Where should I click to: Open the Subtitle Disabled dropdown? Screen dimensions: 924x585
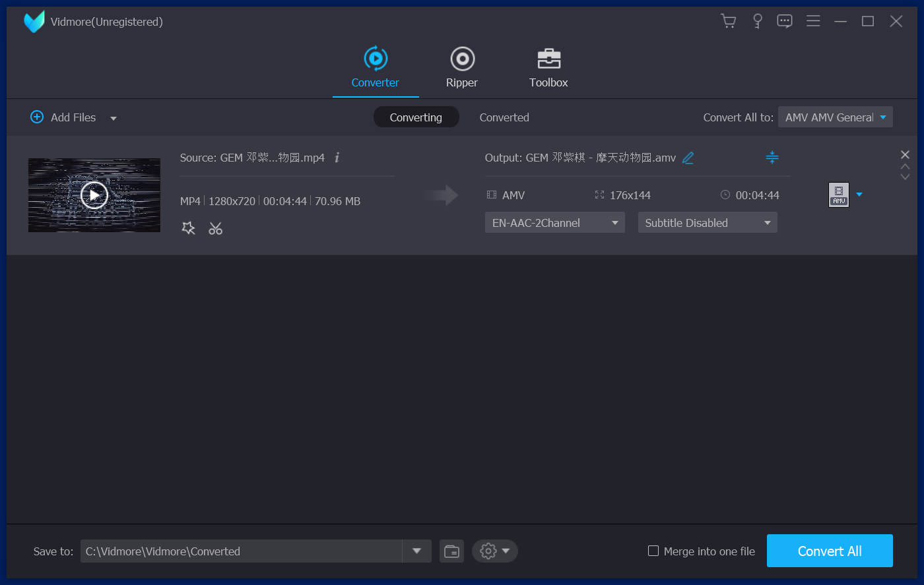(x=707, y=222)
